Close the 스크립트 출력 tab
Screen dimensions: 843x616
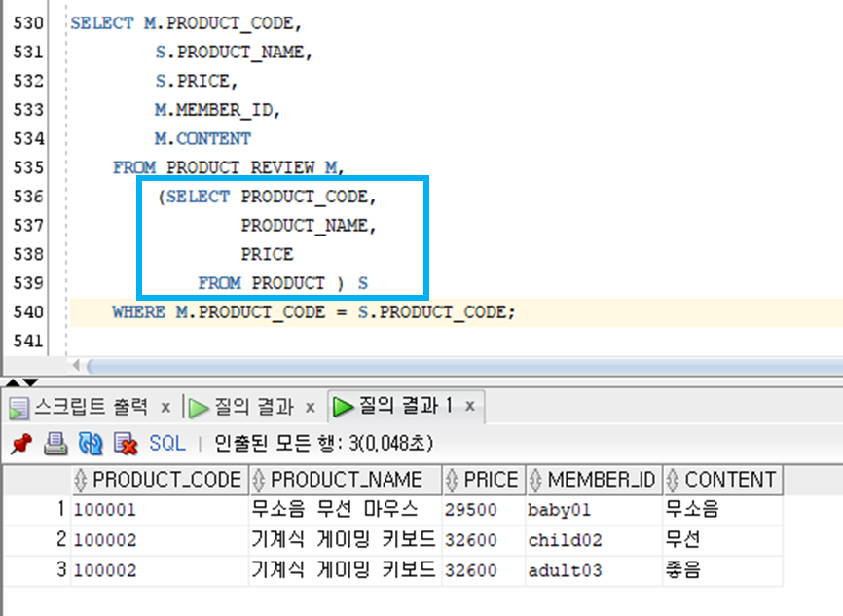(166, 408)
